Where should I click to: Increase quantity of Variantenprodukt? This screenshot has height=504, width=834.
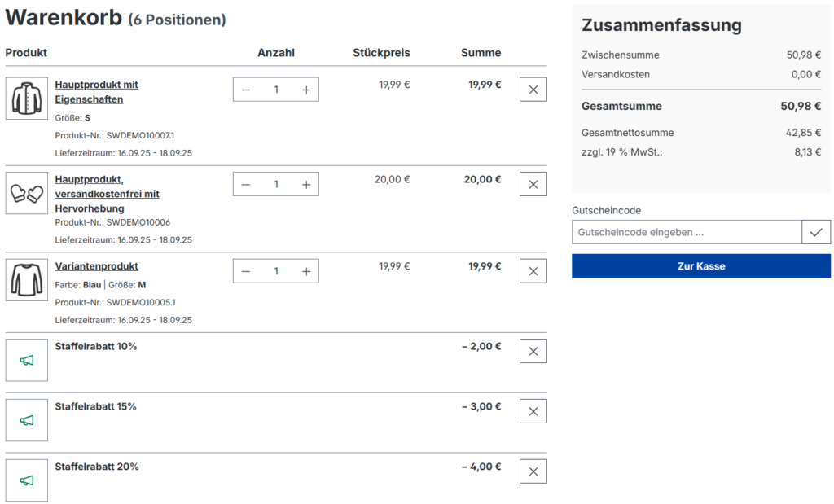click(306, 271)
